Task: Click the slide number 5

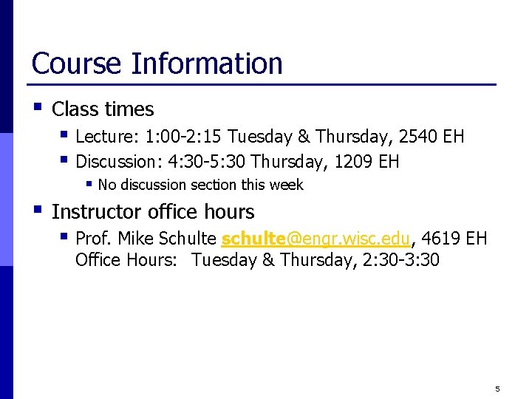Action: click(x=497, y=389)
